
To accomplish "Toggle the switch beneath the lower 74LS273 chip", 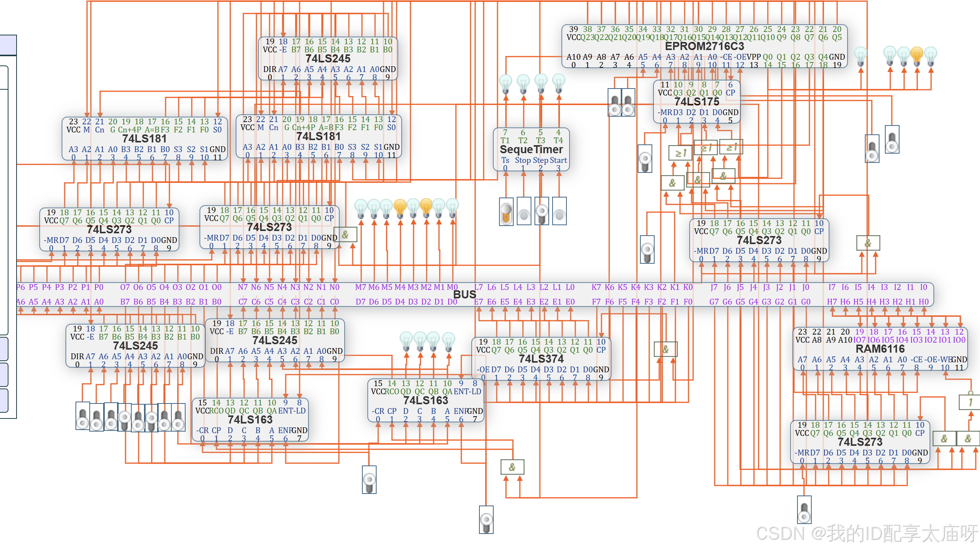I will (x=804, y=509).
